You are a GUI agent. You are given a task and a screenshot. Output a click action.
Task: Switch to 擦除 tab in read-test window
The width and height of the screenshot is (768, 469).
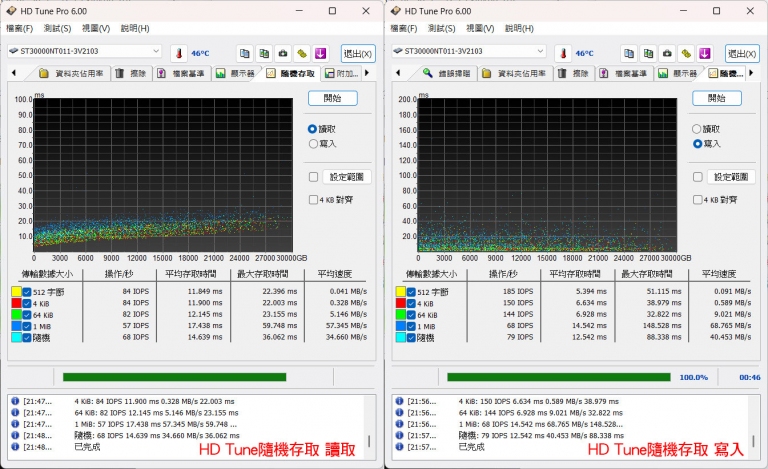(x=131, y=73)
